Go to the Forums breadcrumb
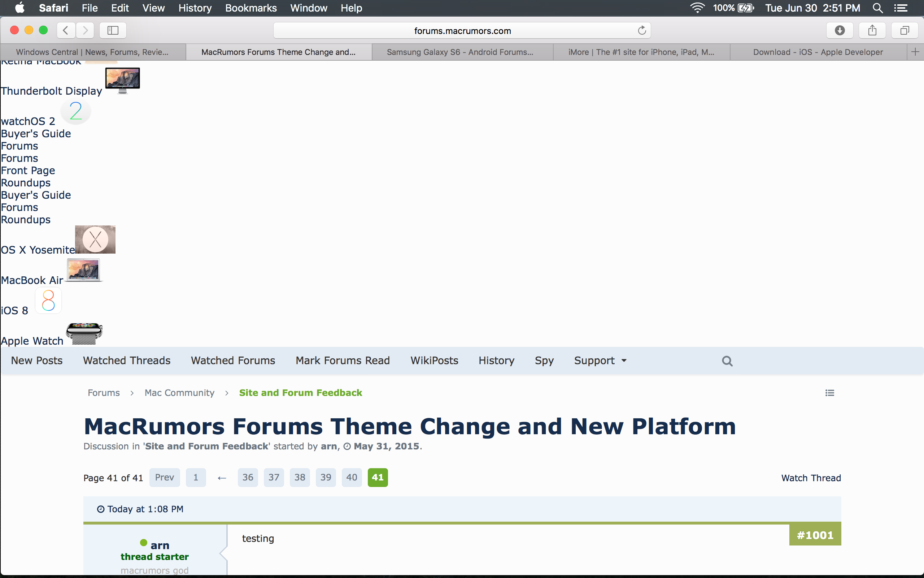The image size is (924, 578). click(104, 393)
